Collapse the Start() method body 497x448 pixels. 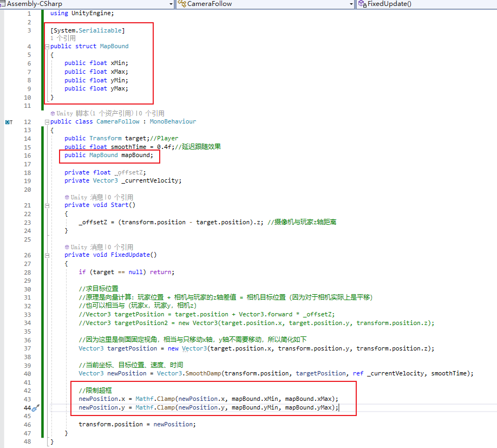pyautogui.click(x=47, y=205)
